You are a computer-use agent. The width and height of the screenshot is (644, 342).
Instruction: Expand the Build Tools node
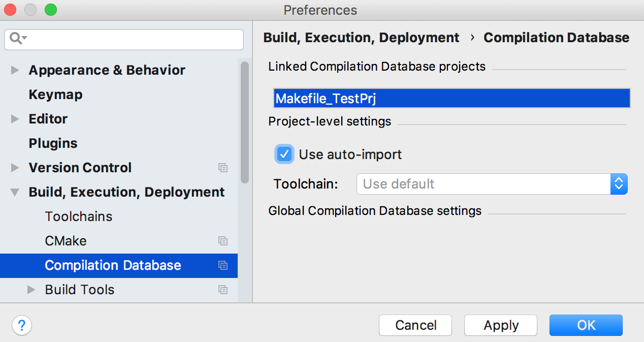tap(31, 290)
